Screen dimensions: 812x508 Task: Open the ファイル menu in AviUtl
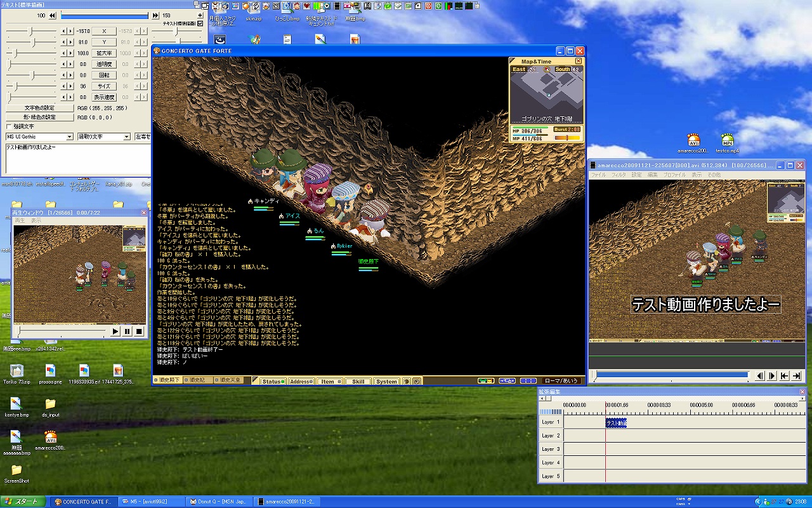pyautogui.click(x=598, y=175)
